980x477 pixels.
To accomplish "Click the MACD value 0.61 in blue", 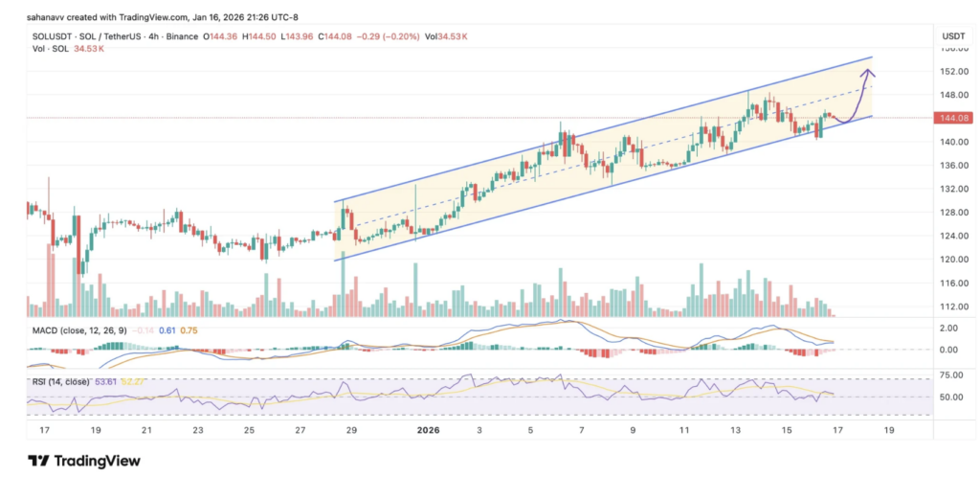I will click(166, 329).
